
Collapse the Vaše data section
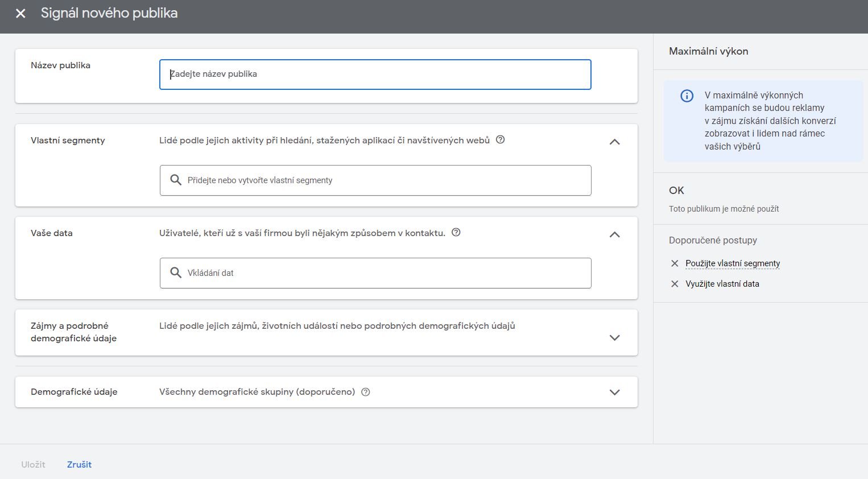[614, 234]
